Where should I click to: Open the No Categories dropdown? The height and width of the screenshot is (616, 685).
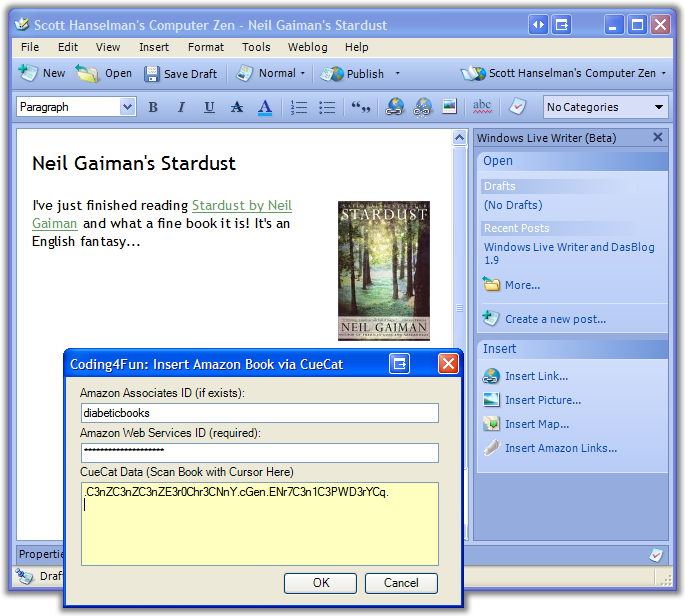[605, 107]
